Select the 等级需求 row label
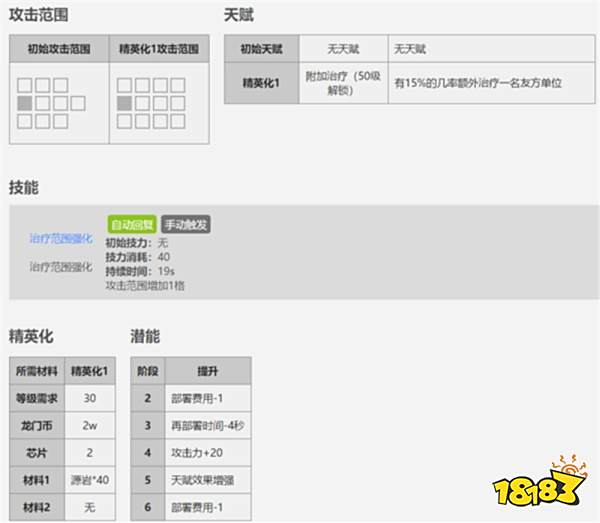 (37, 397)
